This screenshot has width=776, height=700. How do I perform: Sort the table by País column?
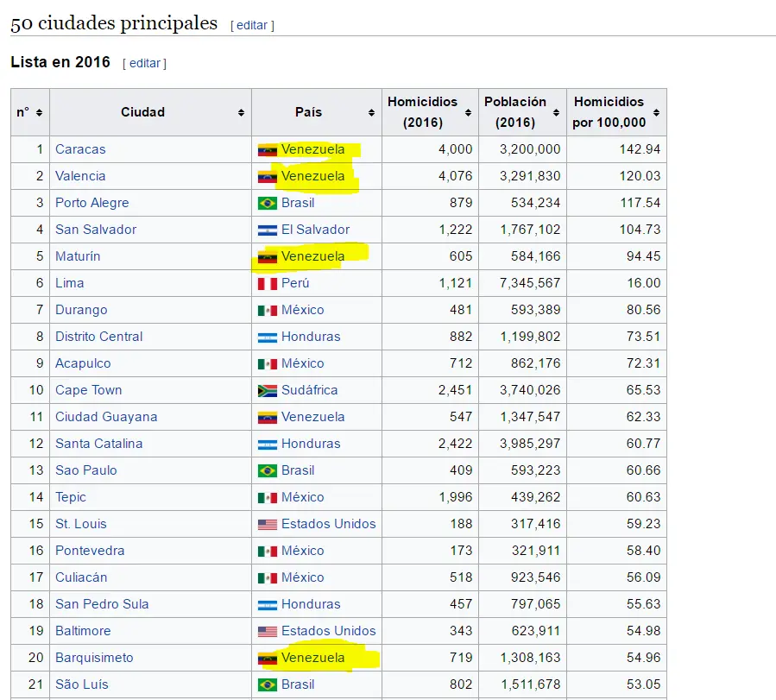(371, 112)
